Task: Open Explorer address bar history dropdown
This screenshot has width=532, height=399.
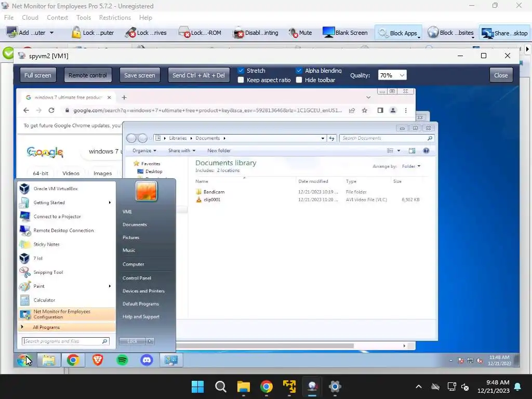Action: click(323, 138)
